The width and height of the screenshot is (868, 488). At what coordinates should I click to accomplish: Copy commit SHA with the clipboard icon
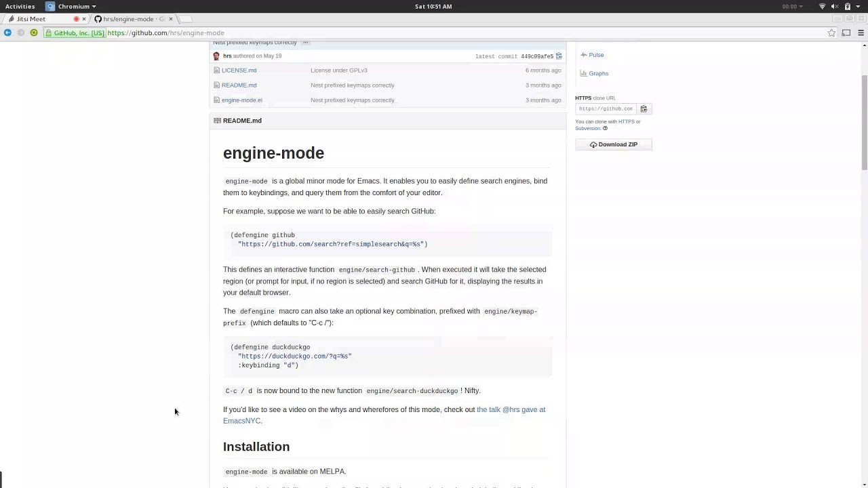coord(559,56)
